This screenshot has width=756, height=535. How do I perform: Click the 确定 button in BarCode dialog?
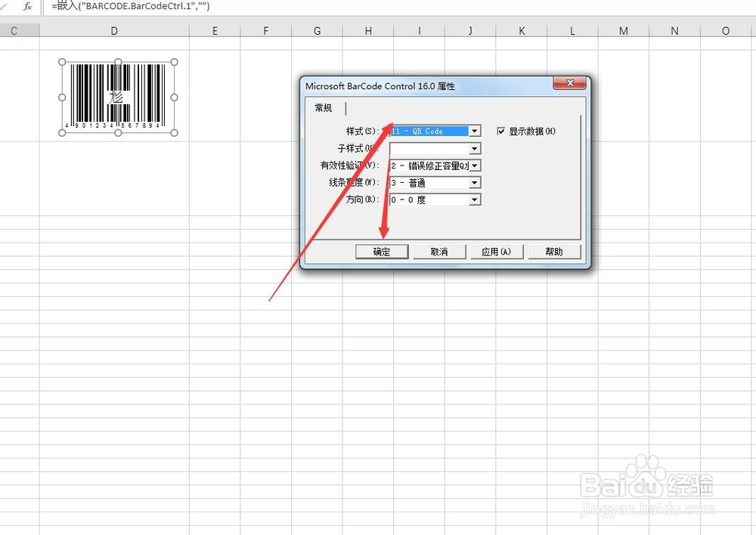click(382, 252)
